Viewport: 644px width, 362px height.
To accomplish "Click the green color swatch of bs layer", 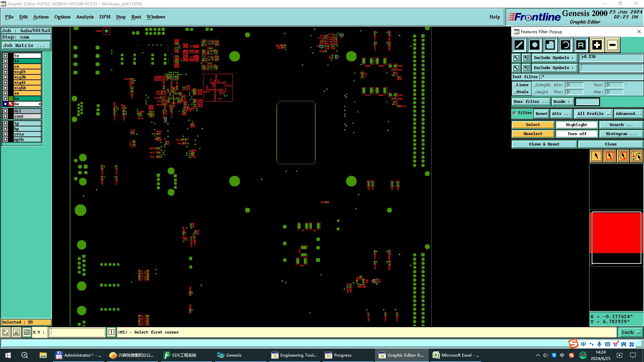I will click(x=11, y=99).
